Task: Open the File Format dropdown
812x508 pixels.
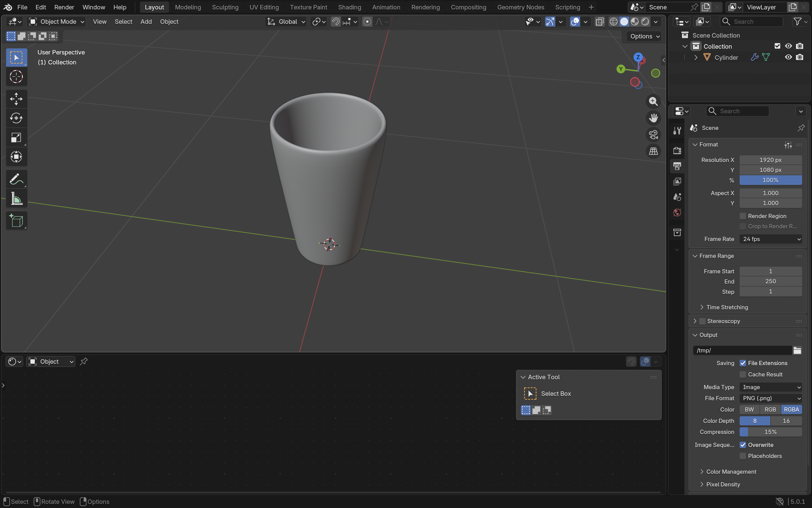Action: pos(770,398)
